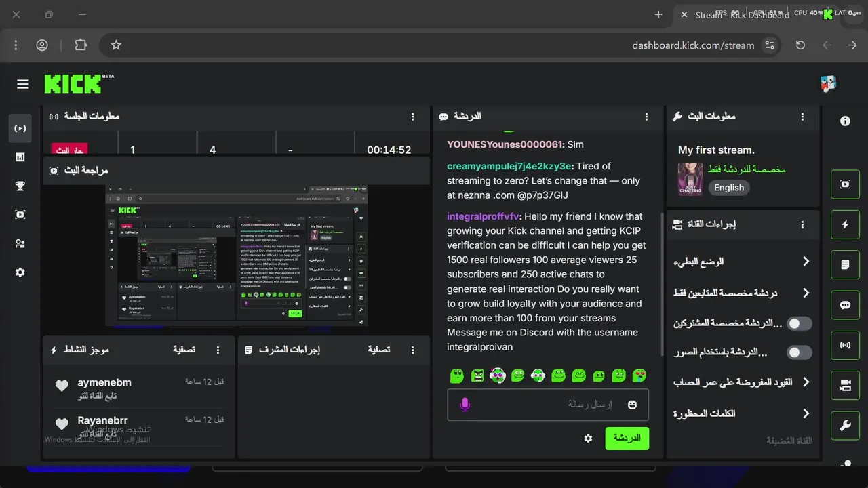Click the My first stream. title

point(716,150)
